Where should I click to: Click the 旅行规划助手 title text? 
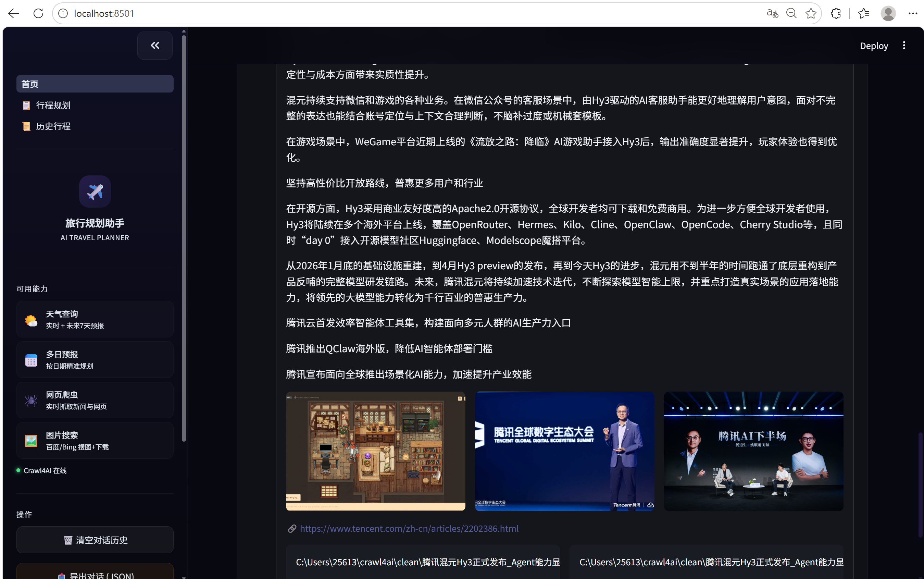tap(95, 223)
